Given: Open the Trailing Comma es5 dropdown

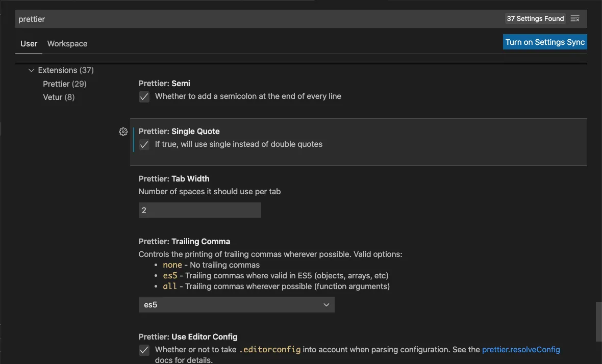Looking at the screenshot, I should pyautogui.click(x=236, y=305).
